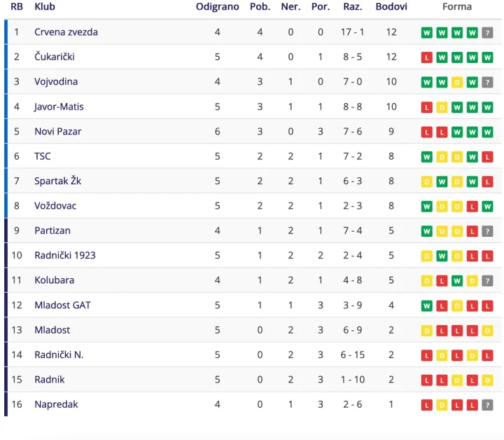Click Vojvodina's yellow D form badge

(456, 83)
